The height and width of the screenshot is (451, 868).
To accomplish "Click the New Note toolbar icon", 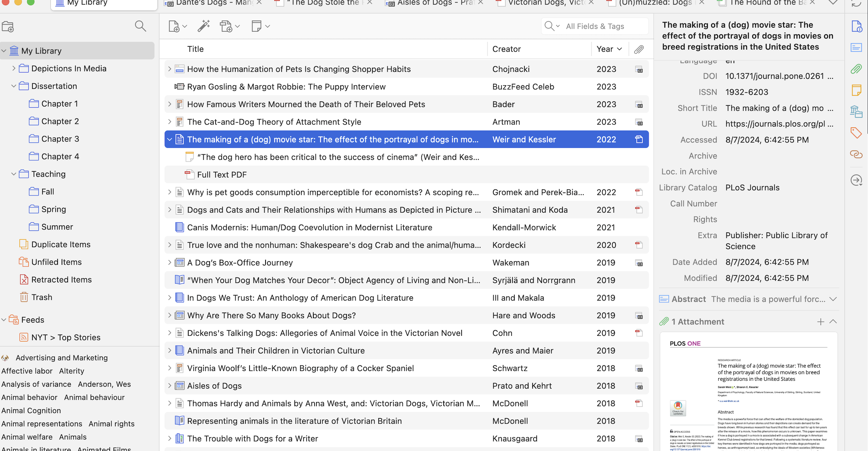I will (x=257, y=26).
